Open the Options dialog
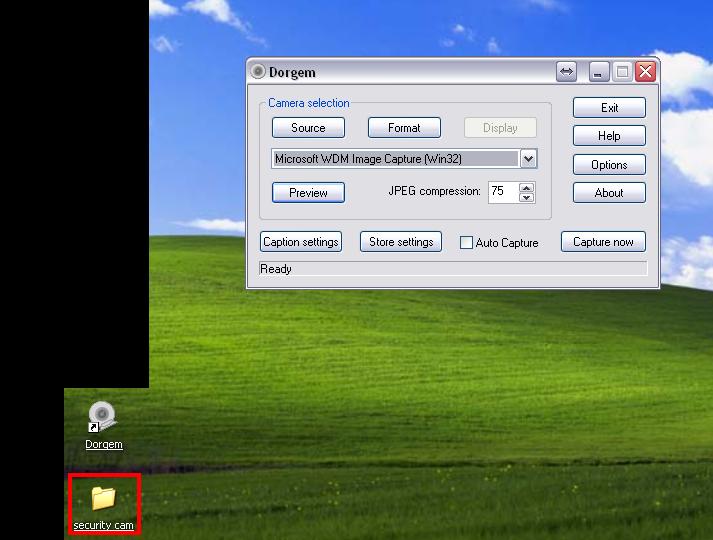Image resolution: width=713 pixels, height=540 pixels. [x=609, y=165]
